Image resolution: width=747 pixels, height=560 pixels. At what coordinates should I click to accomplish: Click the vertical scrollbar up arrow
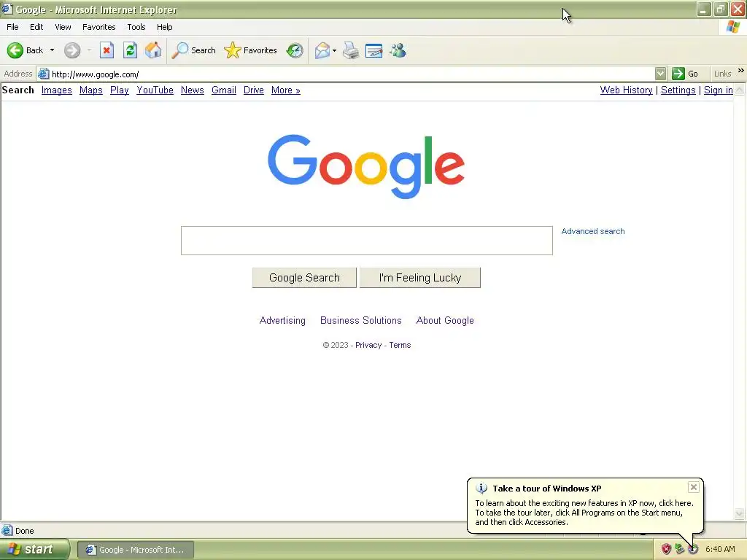click(x=740, y=90)
